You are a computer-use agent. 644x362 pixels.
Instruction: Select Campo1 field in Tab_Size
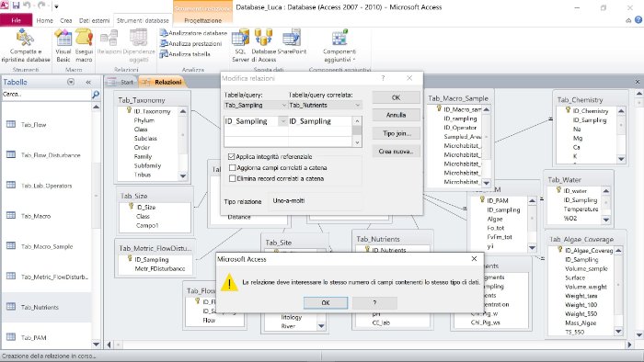(147, 225)
